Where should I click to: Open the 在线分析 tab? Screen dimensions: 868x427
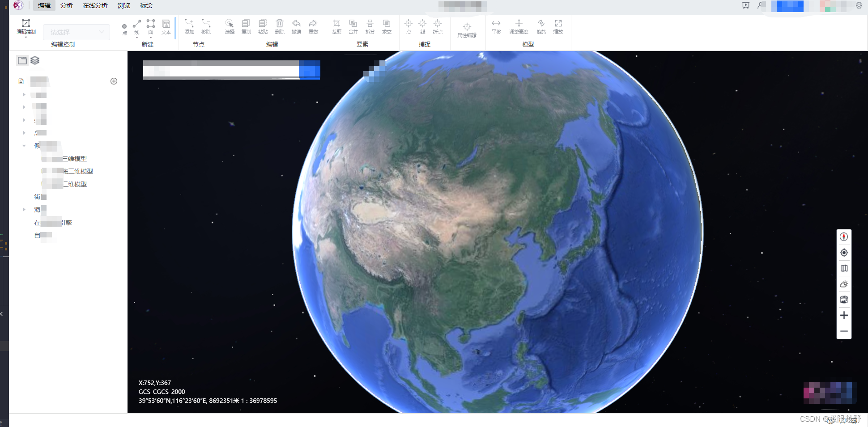click(x=95, y=5)
